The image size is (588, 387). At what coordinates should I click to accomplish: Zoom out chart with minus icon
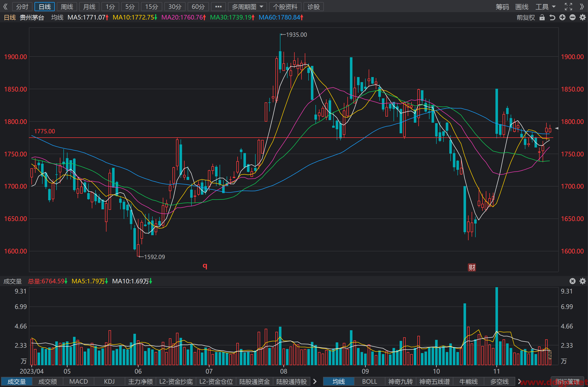573,17
